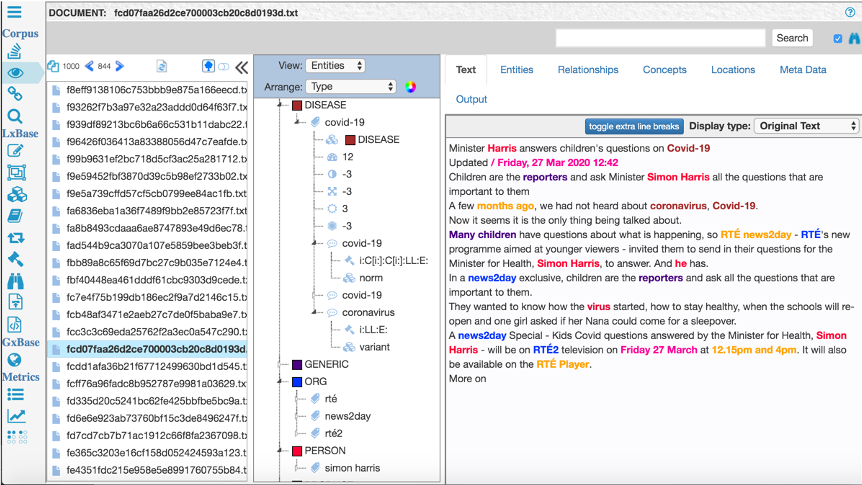Open the Meta Data tab
862x485 pixels.
point(803,70)
